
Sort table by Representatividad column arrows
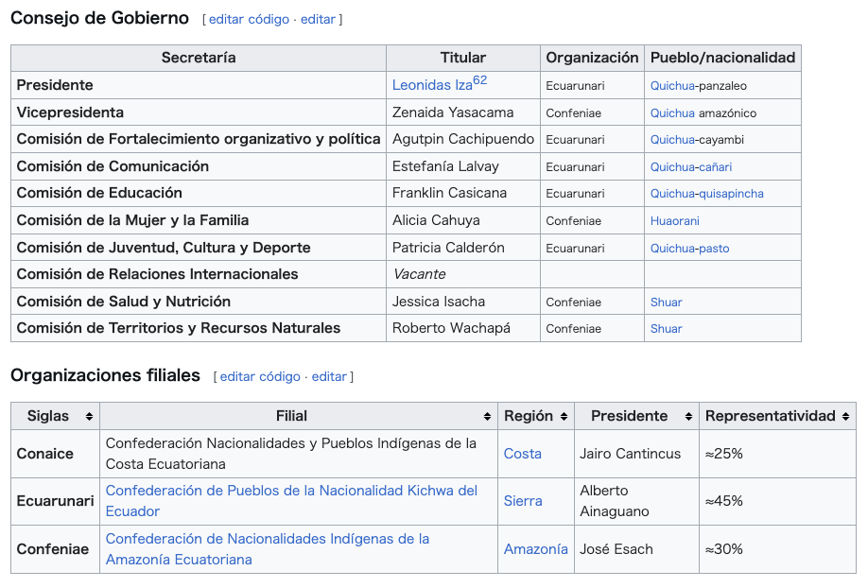click(846, 417)
